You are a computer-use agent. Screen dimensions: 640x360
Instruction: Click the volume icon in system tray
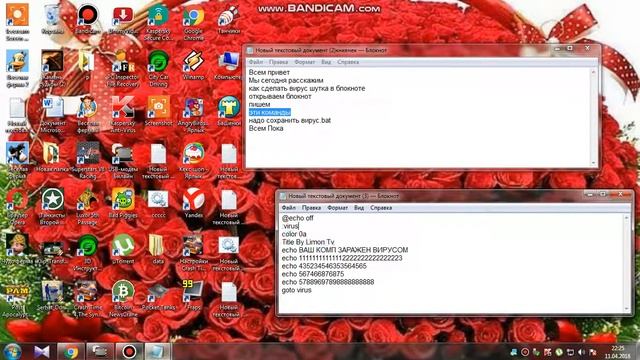point(582,352)
